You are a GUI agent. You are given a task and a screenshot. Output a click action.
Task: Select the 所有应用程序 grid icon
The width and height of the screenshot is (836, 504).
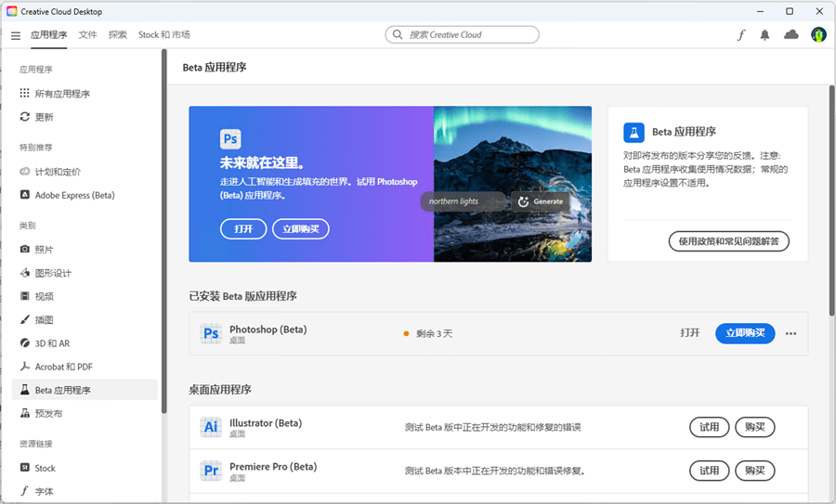[x=24, y=93]
